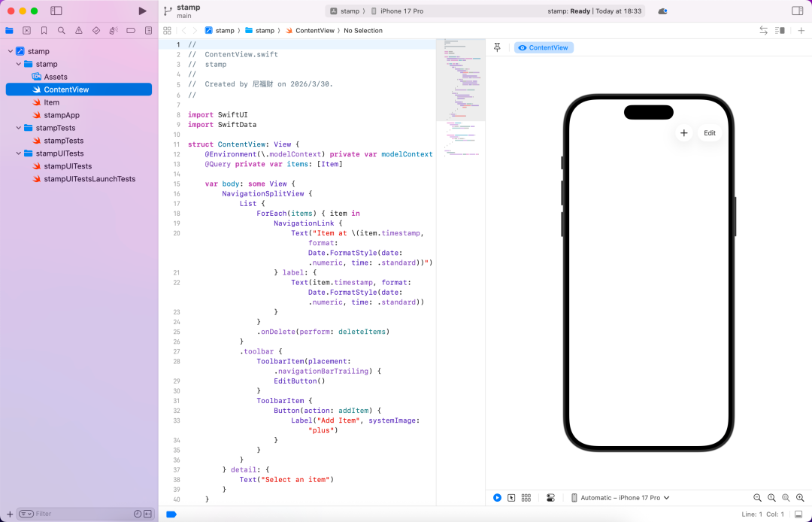Viewport: 812px width, 522px height.
Task: Run the project with the play button
Action: (x=143, y=11)
